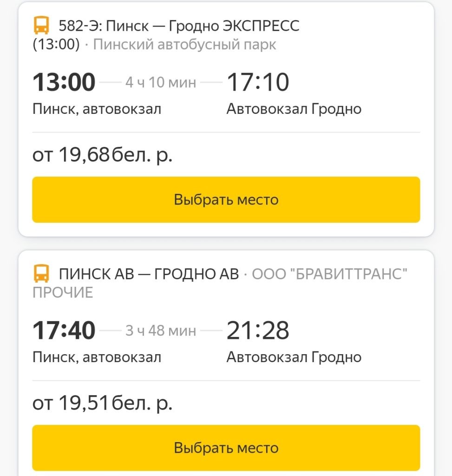Click the bus icon for route 582-Э
The image size is (452, 476).
tap(41, 26)
